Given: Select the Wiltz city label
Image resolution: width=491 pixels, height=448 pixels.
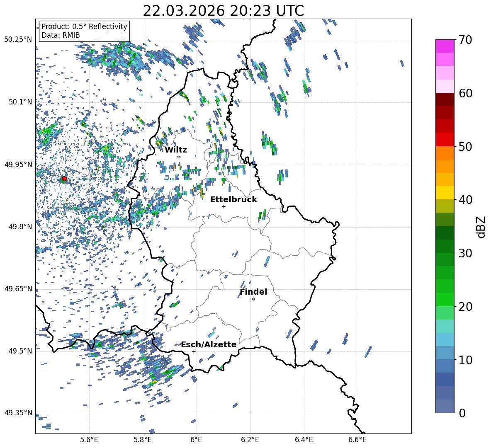Looking at the screenshot, I should coord(176,150).
